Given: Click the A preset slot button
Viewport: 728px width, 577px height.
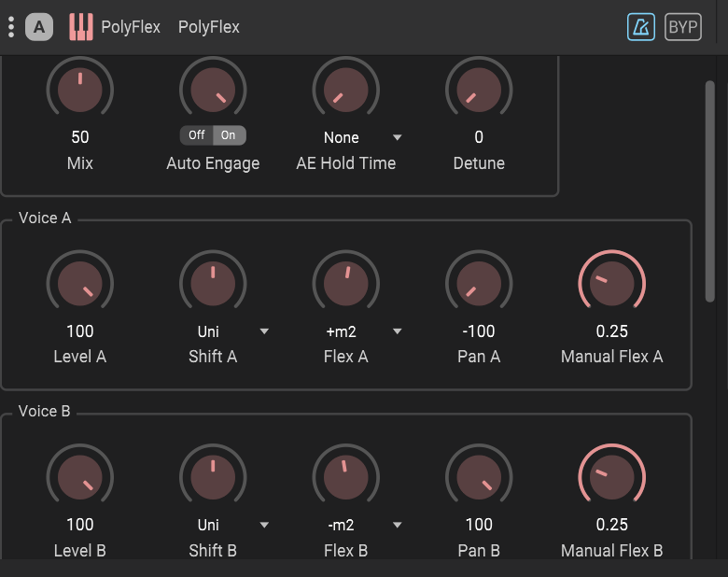Looking at the screenshot, I should (x=39, y=27).
